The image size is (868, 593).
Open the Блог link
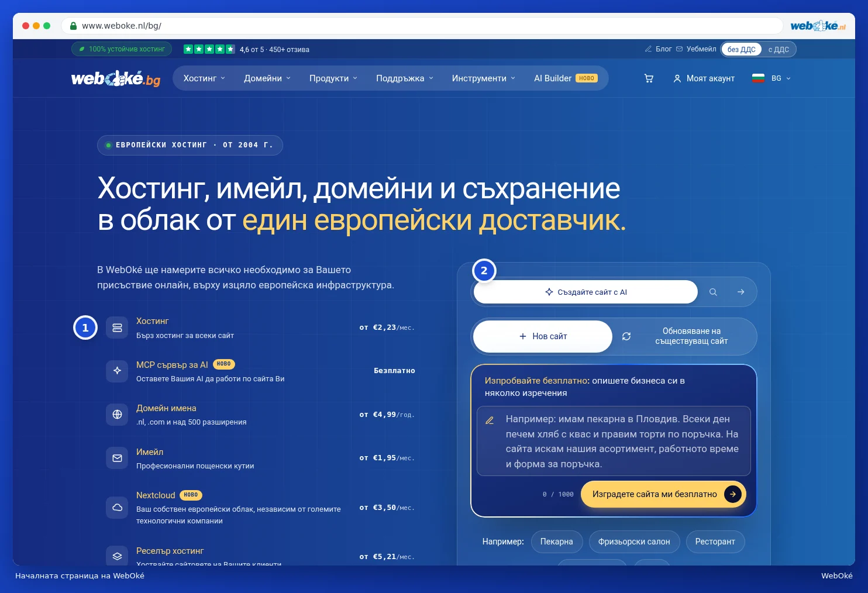point(658,49)
